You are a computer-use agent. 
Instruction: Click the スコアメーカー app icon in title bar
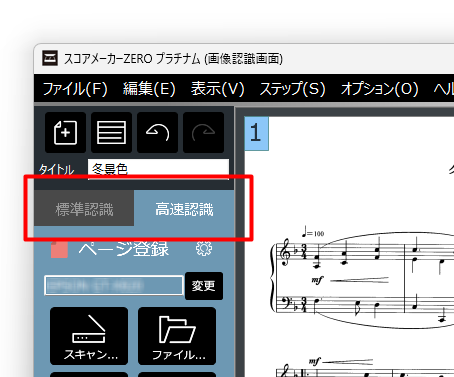(x=50, y=59)
